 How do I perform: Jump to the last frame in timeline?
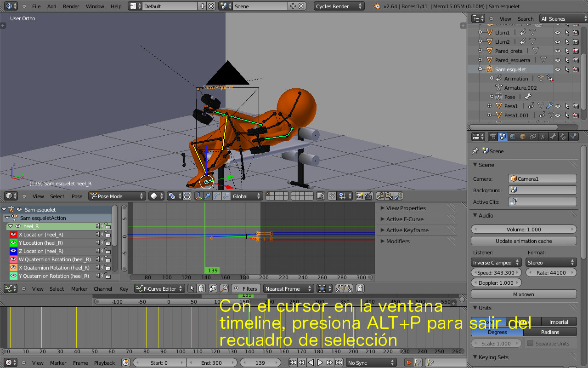click(339, 362)
